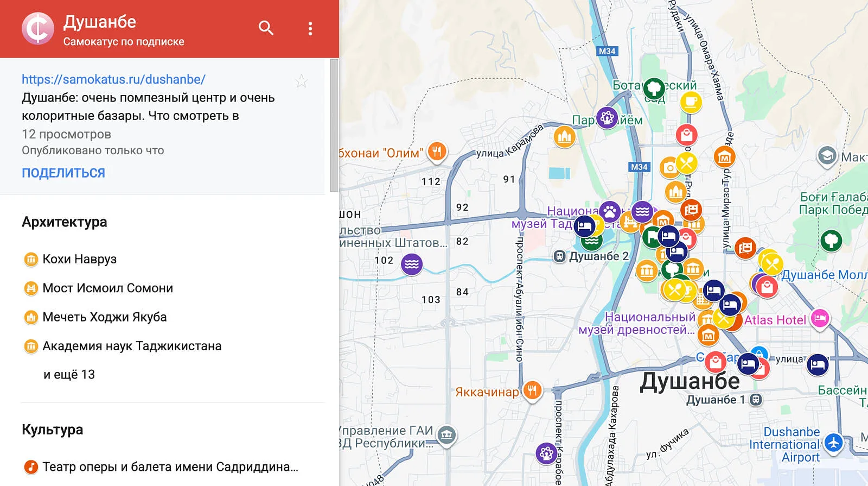Click the Atlas Hotel pink bed marker

820,318
